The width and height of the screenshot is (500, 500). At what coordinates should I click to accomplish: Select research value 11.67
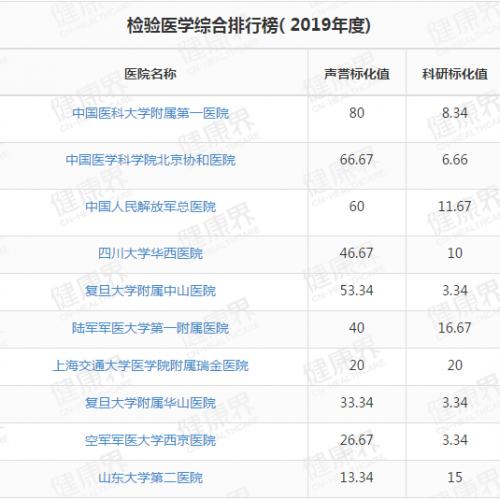pos(455,206)
